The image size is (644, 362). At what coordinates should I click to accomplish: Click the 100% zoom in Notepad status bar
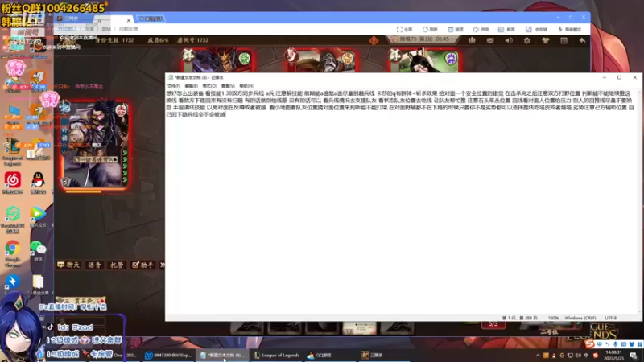553,318
